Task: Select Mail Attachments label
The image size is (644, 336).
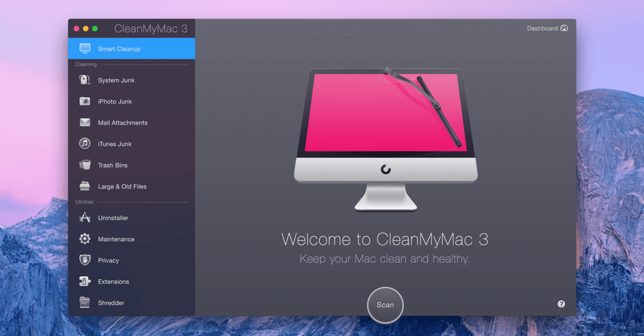Action: tap(123, 123)
